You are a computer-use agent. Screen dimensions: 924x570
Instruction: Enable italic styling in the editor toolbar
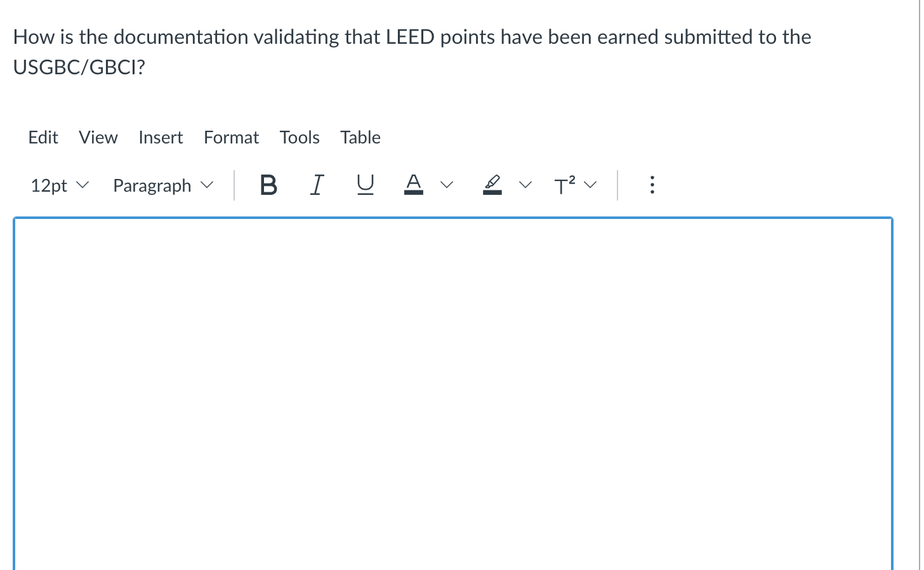click(x=317, y=185)
